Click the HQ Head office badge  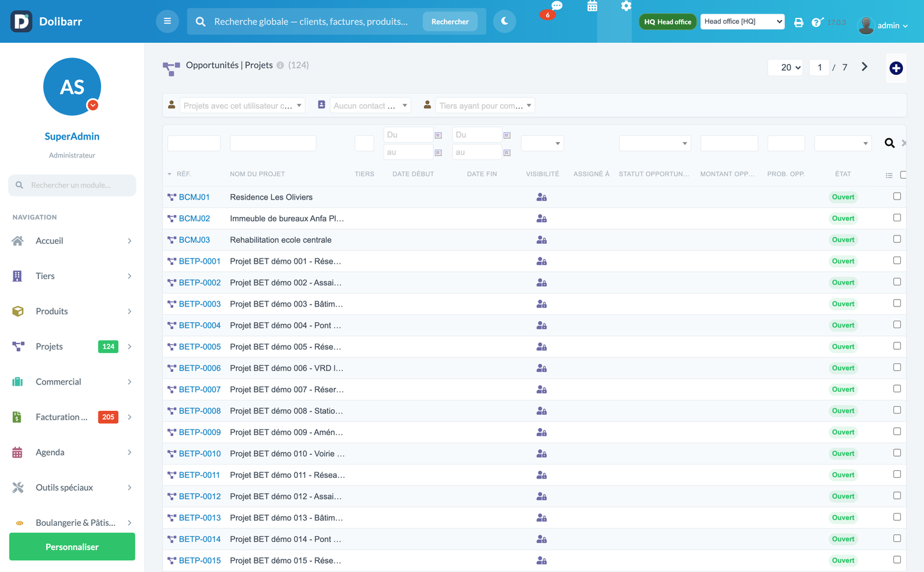tap(668, 22)
